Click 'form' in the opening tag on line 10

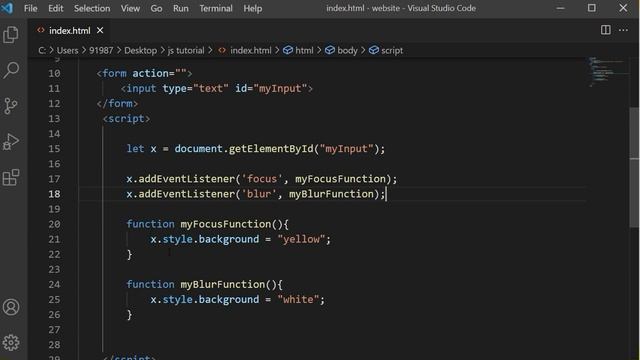pyautogui.click(x=114, y=73)
